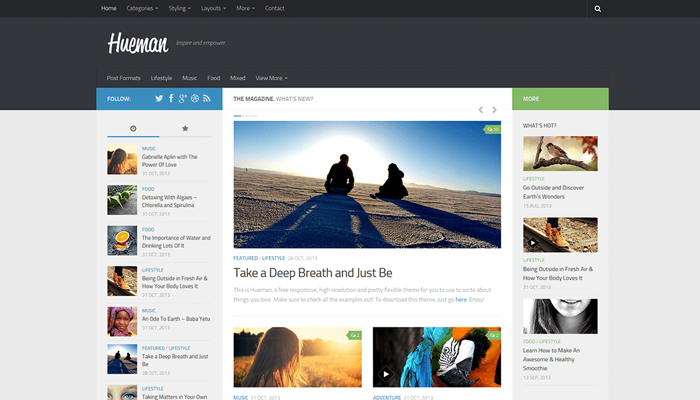700x400 pixels.
Task: Switch to recent posts clock tab
Action: [133, 129]
